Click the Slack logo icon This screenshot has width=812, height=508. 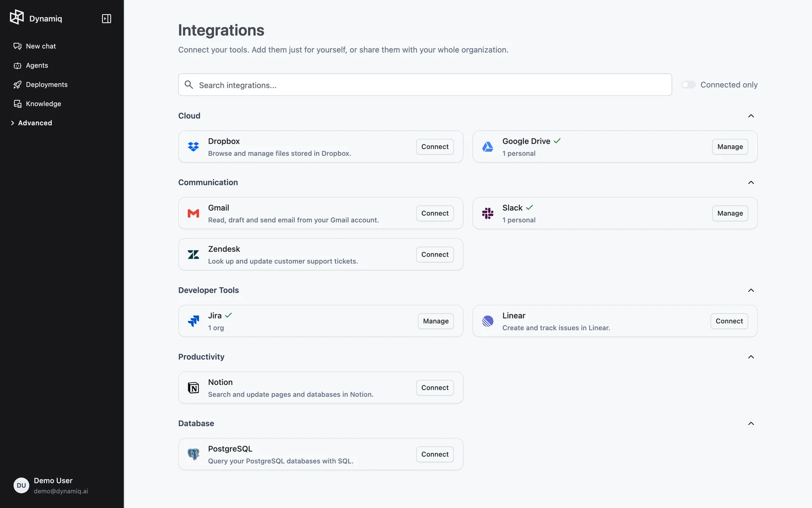pyautogui.click(x=488, y=213)
